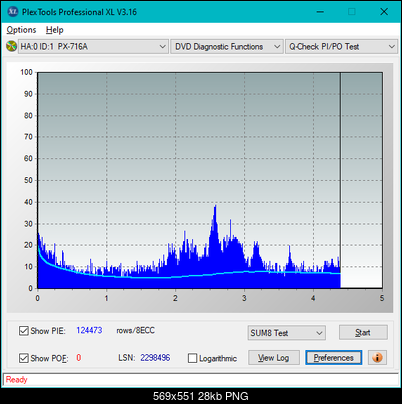The height and width of the screenshot is (404, 402).
Task: Click the Ready status text
Action: pos(16,380)
